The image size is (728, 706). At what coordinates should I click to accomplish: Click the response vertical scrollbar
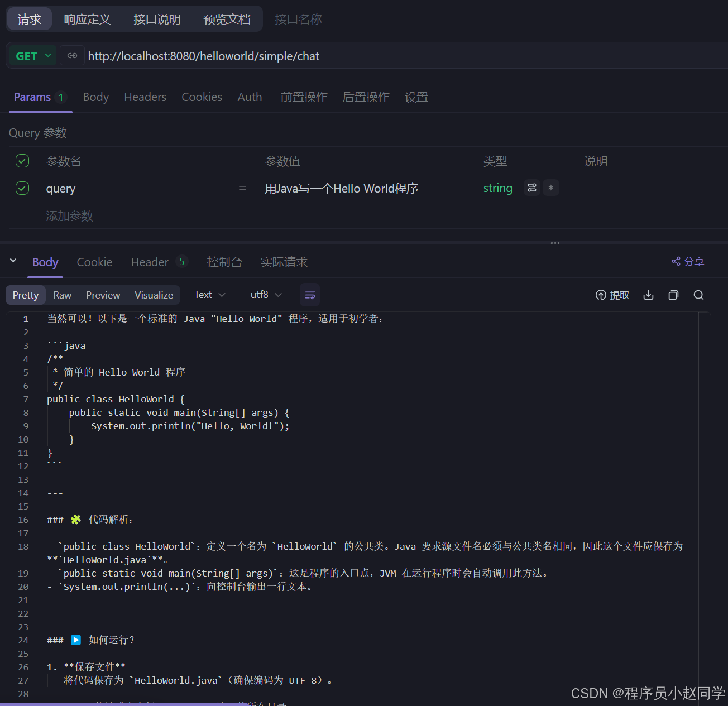click(x=703, y=508)
